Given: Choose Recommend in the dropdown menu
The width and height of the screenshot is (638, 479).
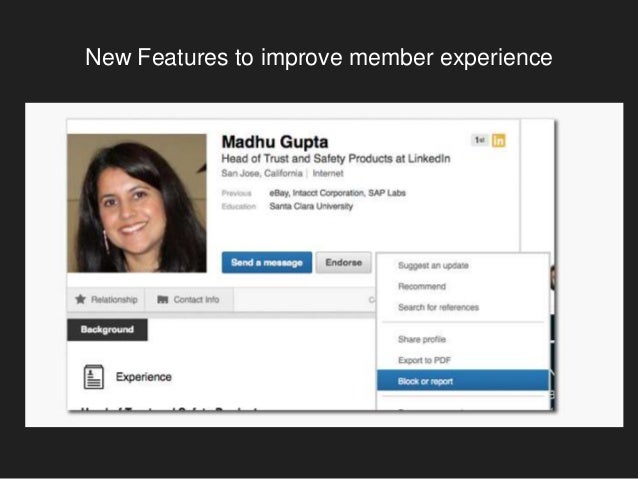Looking at the screenshot, I should (422, 287).
